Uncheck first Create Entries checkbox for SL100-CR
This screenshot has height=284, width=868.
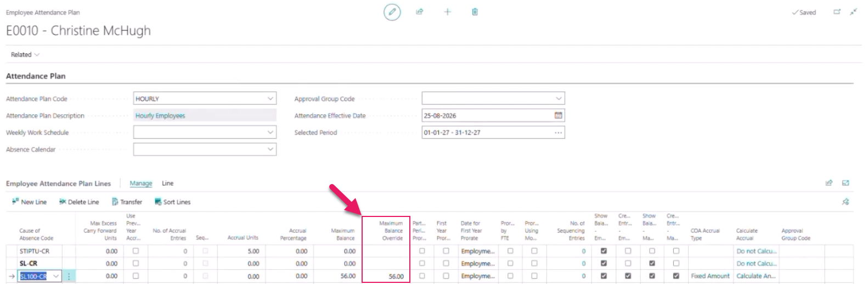click(x=628, y=276)
